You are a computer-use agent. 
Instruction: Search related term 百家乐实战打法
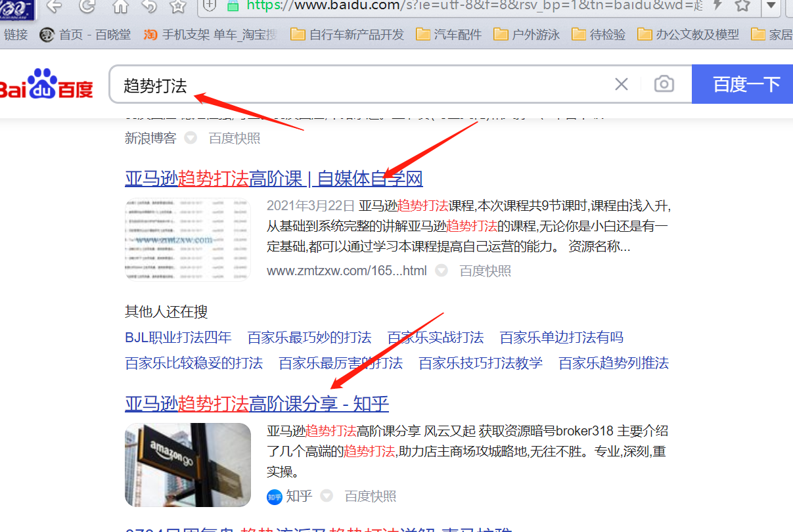coord(436,338)
